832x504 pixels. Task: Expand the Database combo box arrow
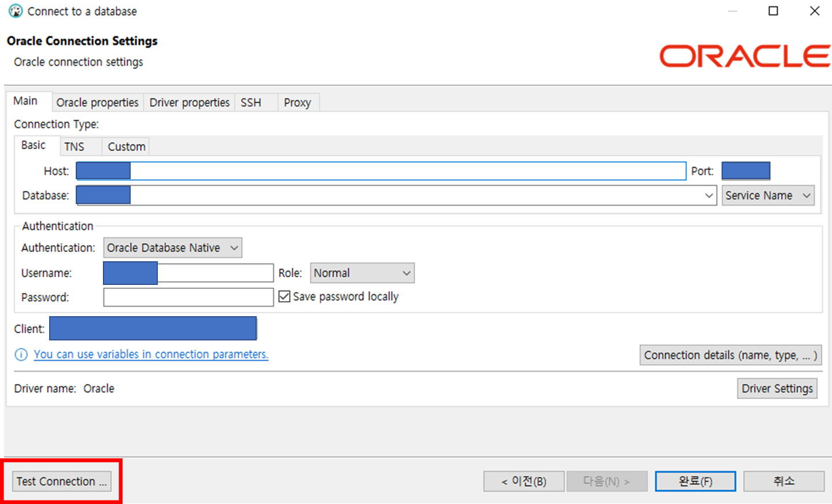(x=709, y=195)
